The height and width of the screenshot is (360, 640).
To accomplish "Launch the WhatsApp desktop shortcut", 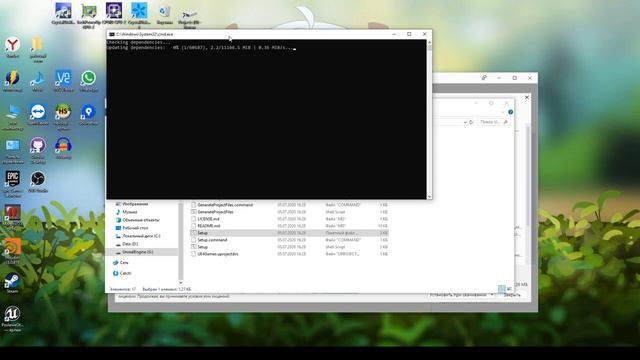I will tap(89, 81).
